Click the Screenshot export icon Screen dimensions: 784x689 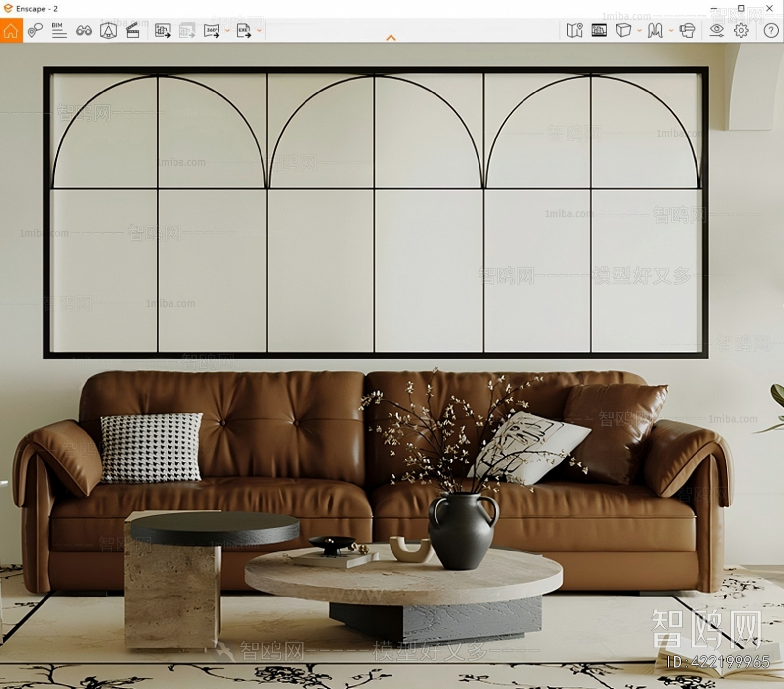click(x=163, y=30)
